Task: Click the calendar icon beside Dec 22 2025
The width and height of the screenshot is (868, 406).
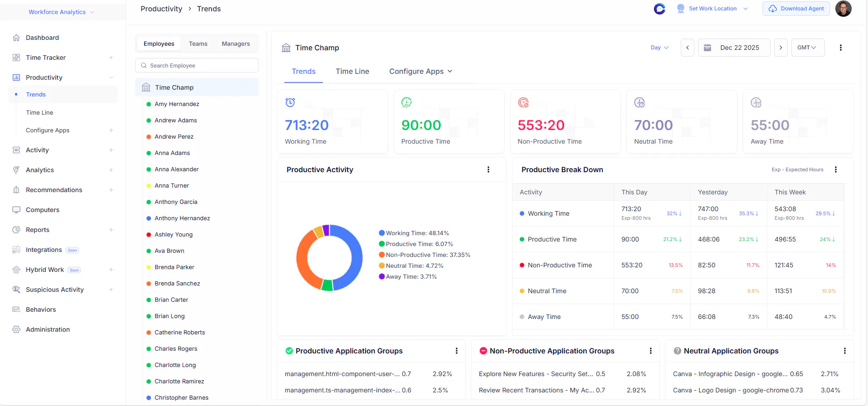Action: tap(707, 48)
